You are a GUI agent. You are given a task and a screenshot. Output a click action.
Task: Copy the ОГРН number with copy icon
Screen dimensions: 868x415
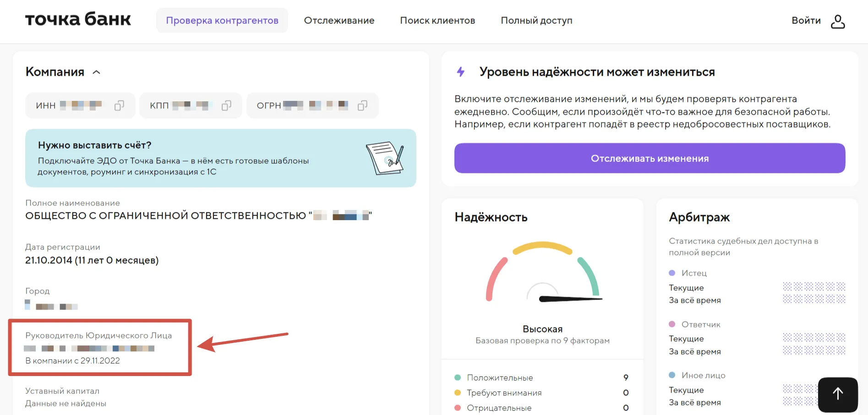(362, 105)
